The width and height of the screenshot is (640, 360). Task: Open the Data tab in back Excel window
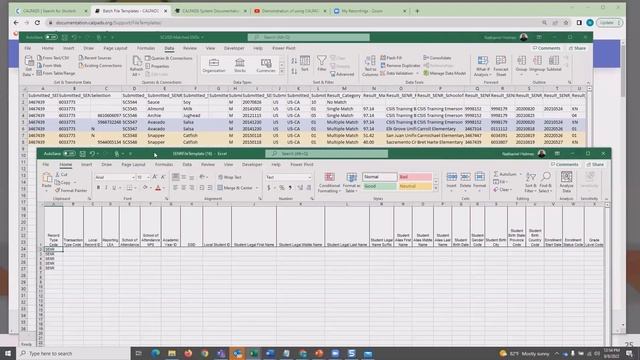(169, 48)
